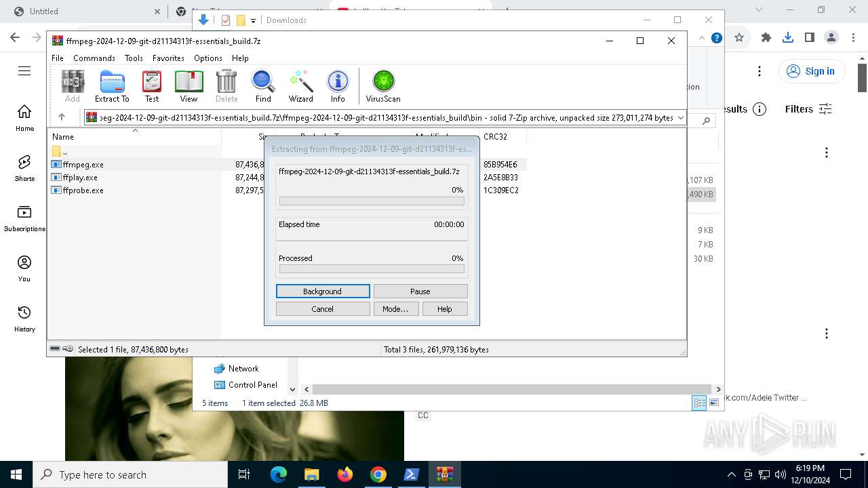Open YouTube search Filters
868x488 pixels.
(808, 109)
